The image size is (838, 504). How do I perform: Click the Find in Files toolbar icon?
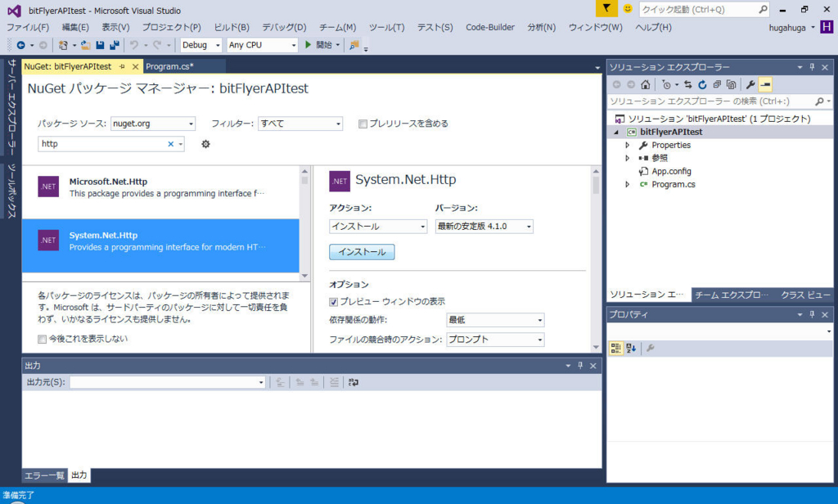354,46
